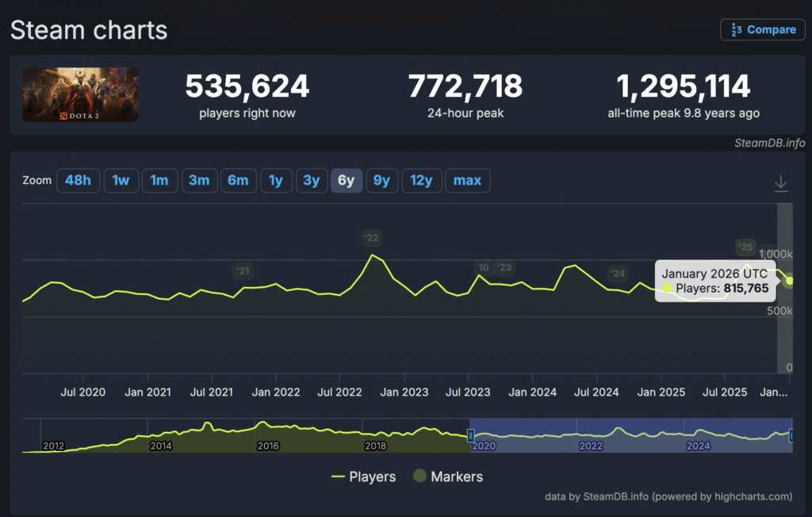Click the Compare button
Viewport: 812px width, 517px height.
point(762,29)
